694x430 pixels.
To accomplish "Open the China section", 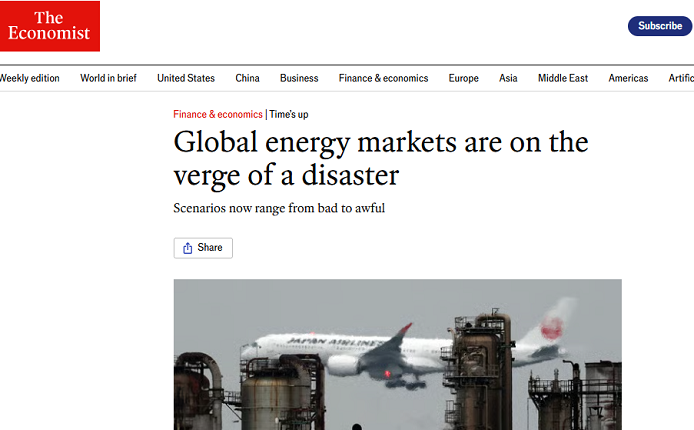I will (x=247, y=78).
